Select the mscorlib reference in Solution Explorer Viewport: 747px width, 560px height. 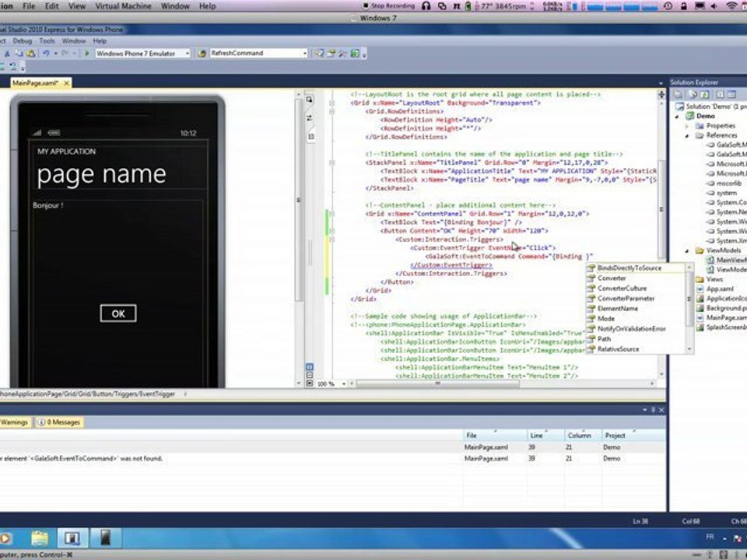pyautogui.click(x=729, y=184)
